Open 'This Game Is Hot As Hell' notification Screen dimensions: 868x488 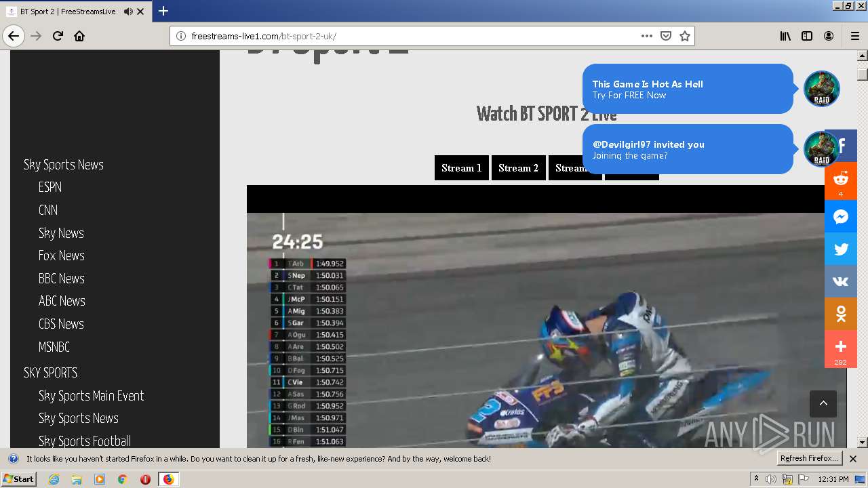click(x=688, y=89)
